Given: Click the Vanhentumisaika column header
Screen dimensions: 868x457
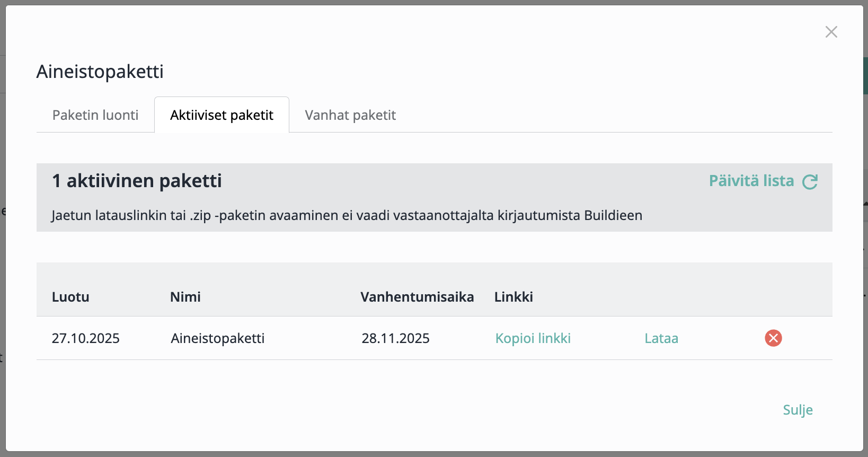Looking at the screenshot, I should coord(417,297).
